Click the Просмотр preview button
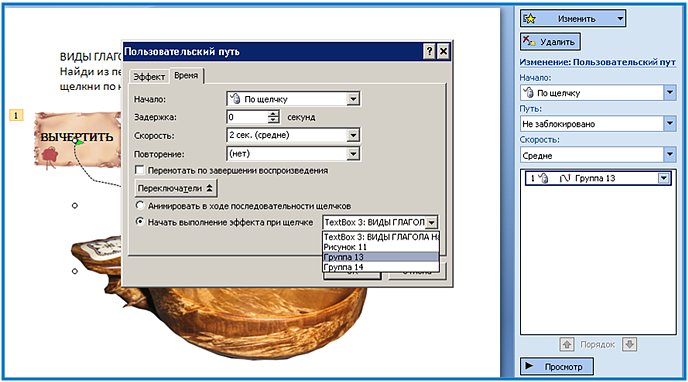688x382 pixels. pos(557,366)
